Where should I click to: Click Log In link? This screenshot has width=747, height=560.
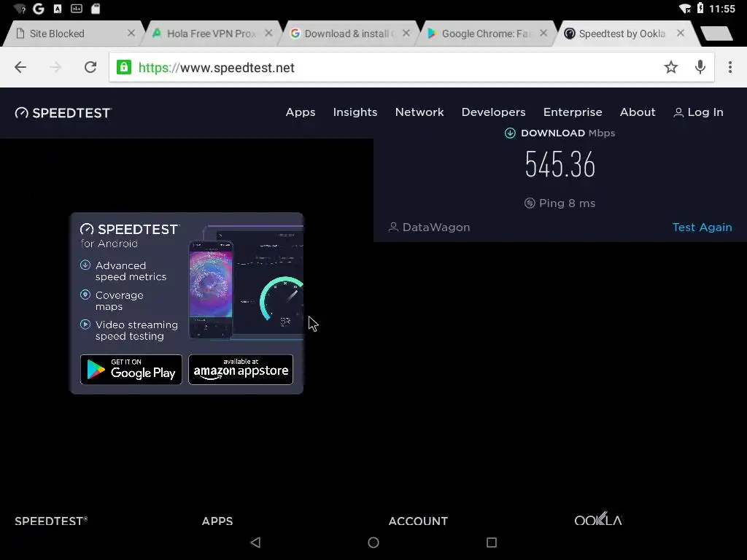(x=698, y=112)
